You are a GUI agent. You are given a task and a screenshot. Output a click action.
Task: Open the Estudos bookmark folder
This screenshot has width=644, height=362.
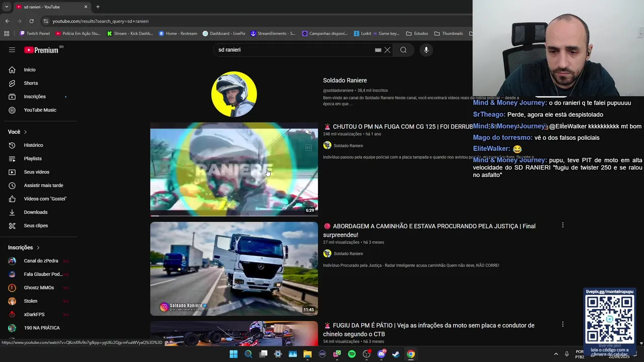click(x=417, y=34)
